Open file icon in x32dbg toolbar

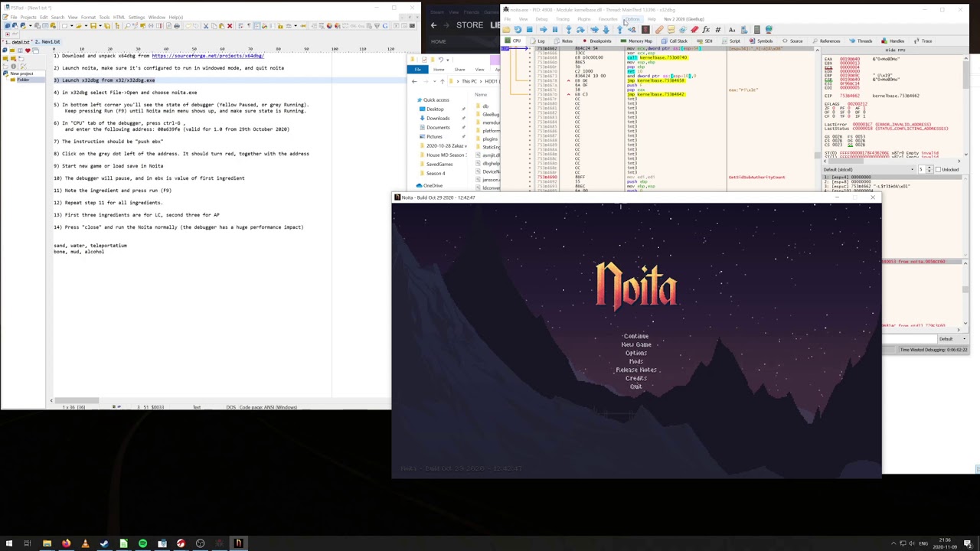[x=506, y=30]
